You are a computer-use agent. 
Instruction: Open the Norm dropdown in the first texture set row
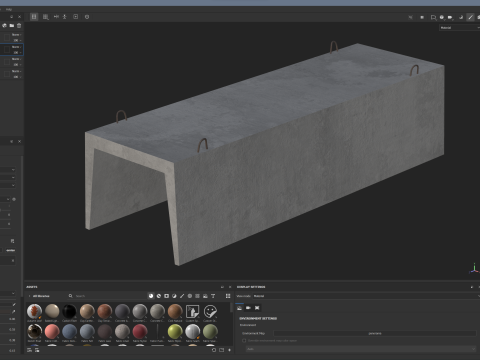pyautogui.click(x=17, y=35)
